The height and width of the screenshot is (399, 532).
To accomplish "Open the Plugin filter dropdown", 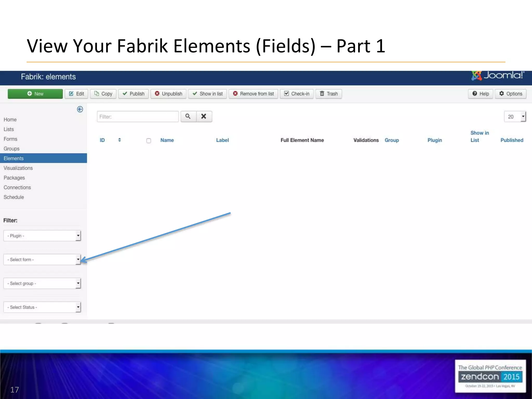I will 42,236.
